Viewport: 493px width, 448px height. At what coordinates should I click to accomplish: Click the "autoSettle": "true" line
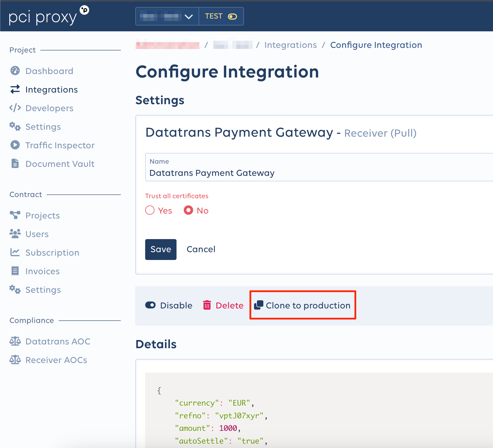(221, 441)
